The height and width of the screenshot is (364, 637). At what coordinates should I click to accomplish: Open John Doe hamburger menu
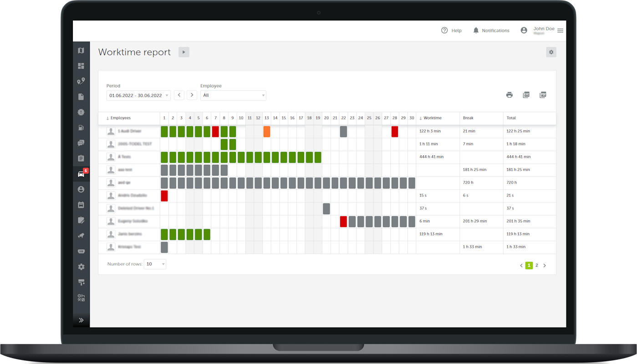tap(560, 30)
